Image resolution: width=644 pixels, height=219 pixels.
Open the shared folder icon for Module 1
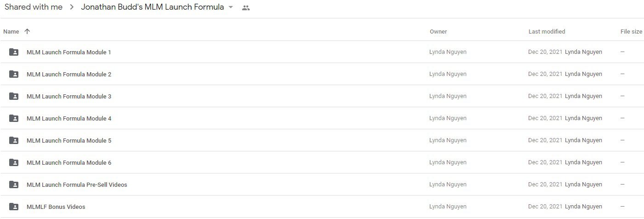[x=14, y=52]
